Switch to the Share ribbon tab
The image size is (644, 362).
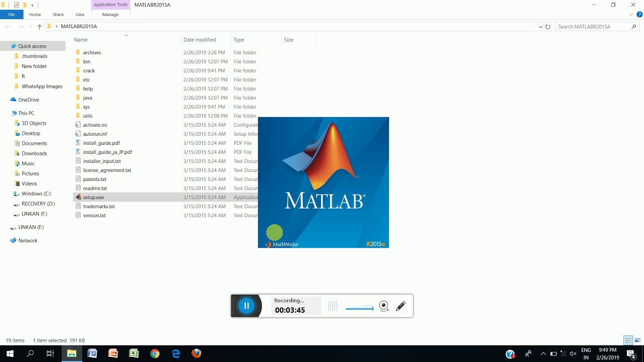click(58, 15)
